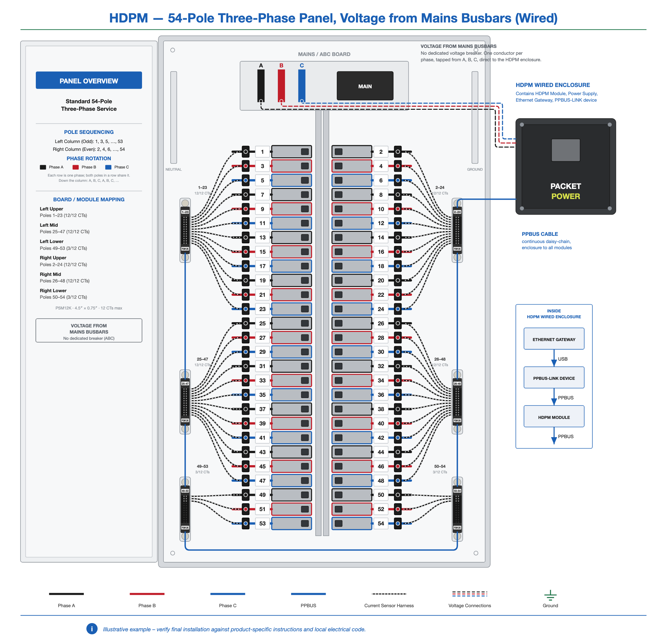Click the 1–23 P5M12K module connector
Viewport: 667px width, 644px height.
(185, 230)
